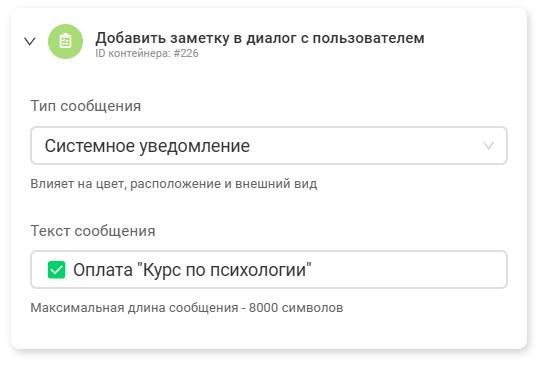Click the Тип сообщения label
Screen dimensions: 537x365
(x=86, y=106)
